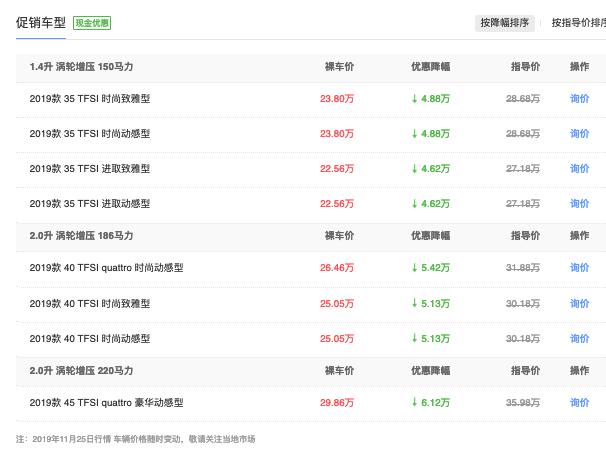Select model 2019款 40 TFSI 时尚致雅型
Image resolution: width=606 pixels, height=454 pixels.
point(90,304)
